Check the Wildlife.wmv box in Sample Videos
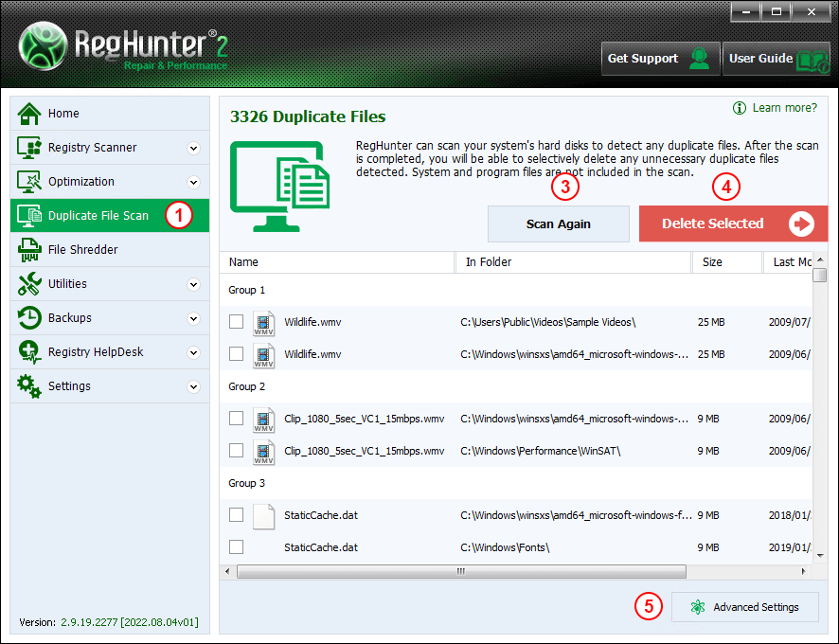Screen dimensions: 839x644 (x=236, y=322)
